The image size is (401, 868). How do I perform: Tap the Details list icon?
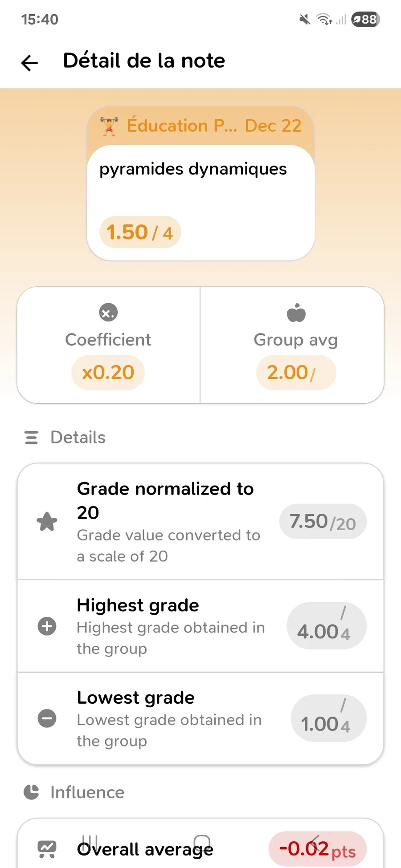pos(31,438)
